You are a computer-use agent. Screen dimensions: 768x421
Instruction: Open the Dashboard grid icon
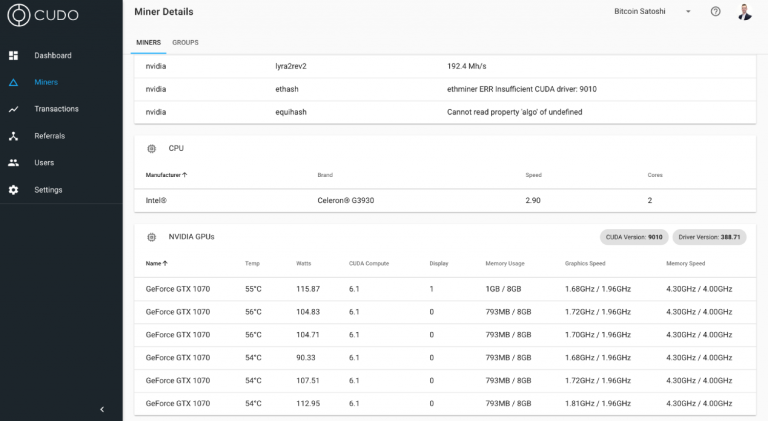pos(14,56)
